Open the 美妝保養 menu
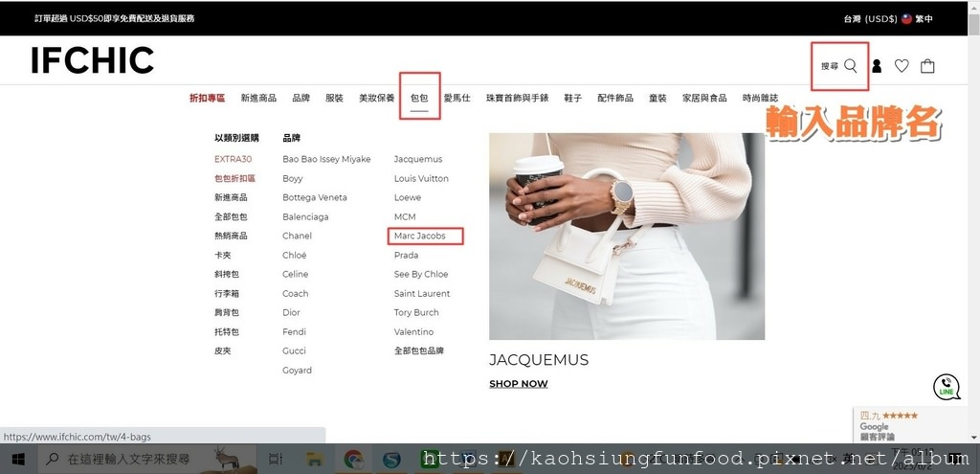The image size is (980, 474). tap(377, 99)
